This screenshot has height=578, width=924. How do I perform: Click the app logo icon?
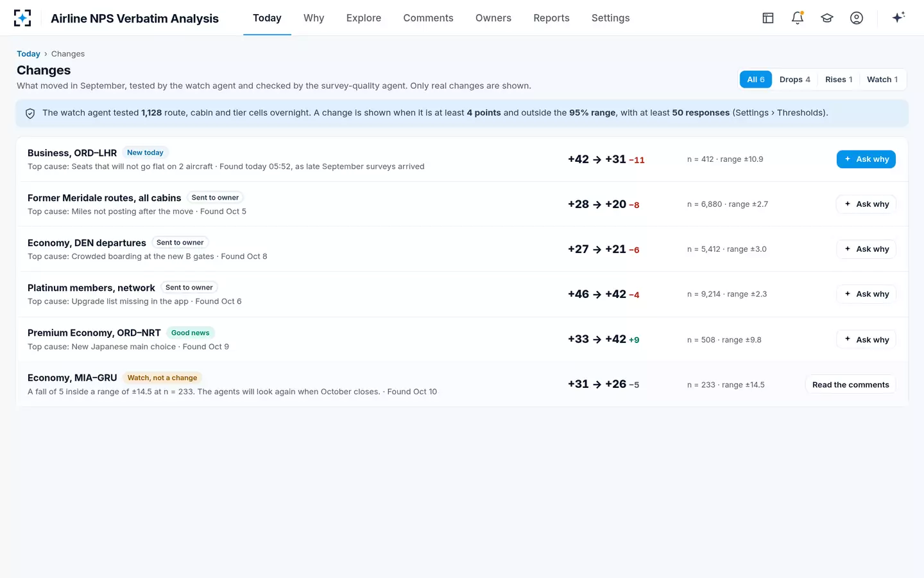[22, 18]
